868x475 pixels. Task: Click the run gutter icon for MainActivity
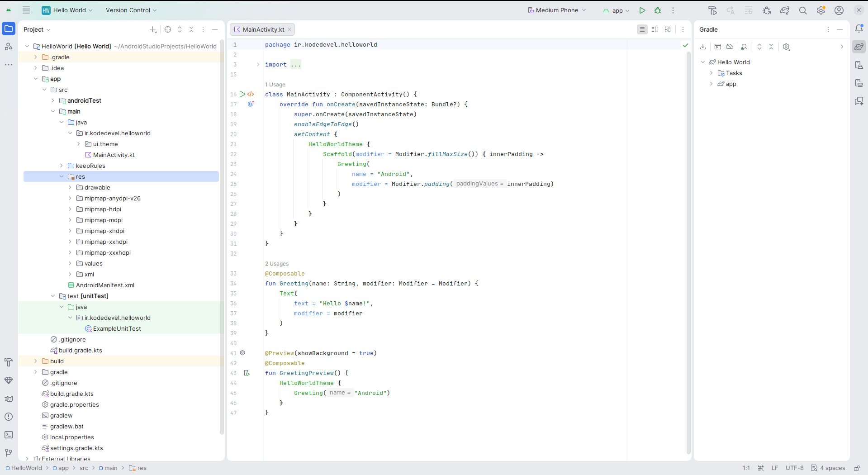pos(242,94)
